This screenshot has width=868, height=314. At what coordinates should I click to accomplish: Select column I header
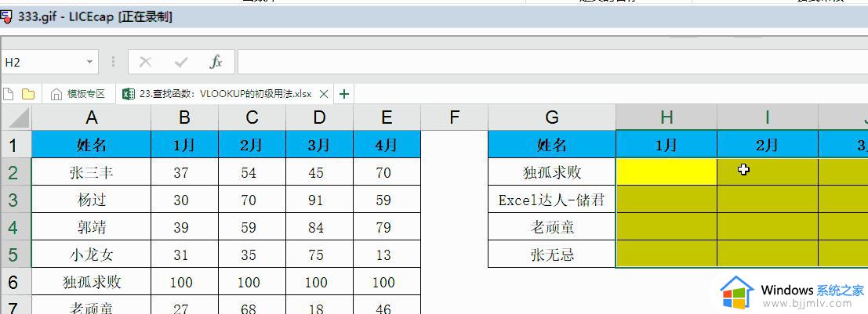[768, 117]
